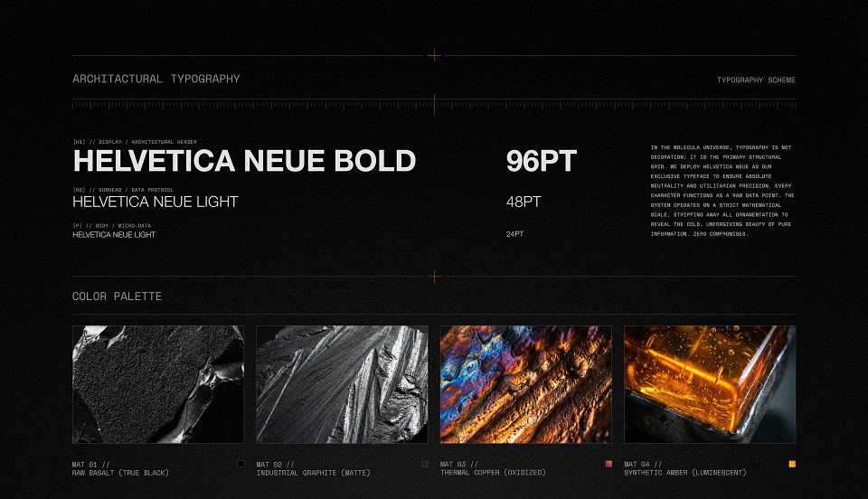Click the '[H1] // DISPLAY / ARCHITECTURAL HEADER' caption
The height and width of the screenshot is (499, 868).
tap(135, 142)
